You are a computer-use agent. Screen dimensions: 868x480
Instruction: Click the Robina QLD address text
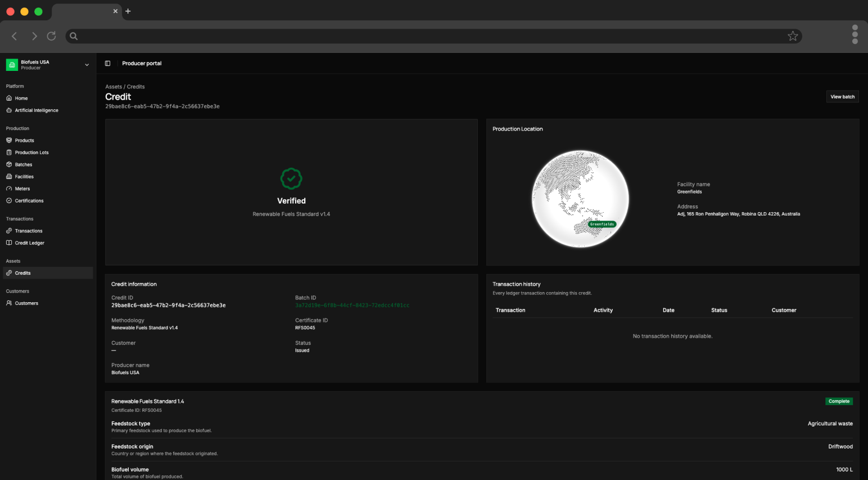(739, 214)
